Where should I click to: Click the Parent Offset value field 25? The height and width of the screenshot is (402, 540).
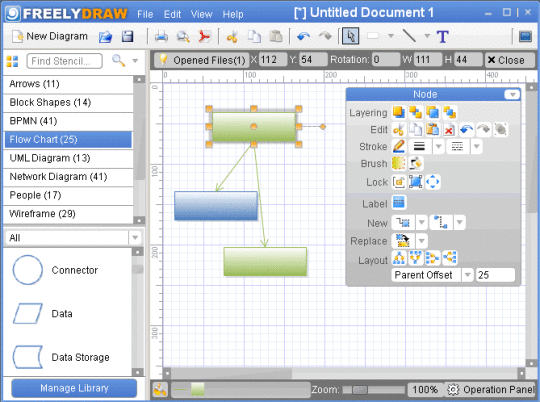pyautogui.click(x=495, y=275)
